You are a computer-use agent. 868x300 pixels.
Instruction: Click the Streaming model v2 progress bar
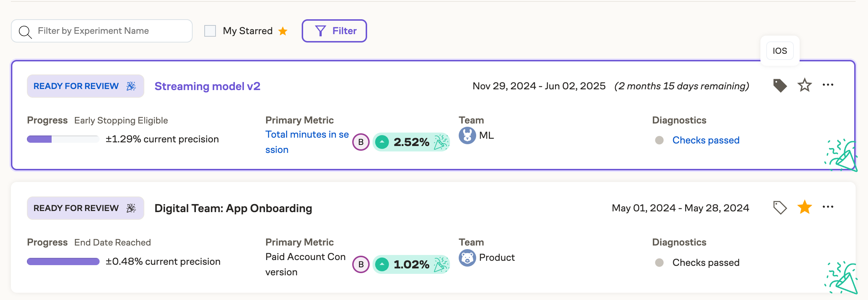[63, 139]
